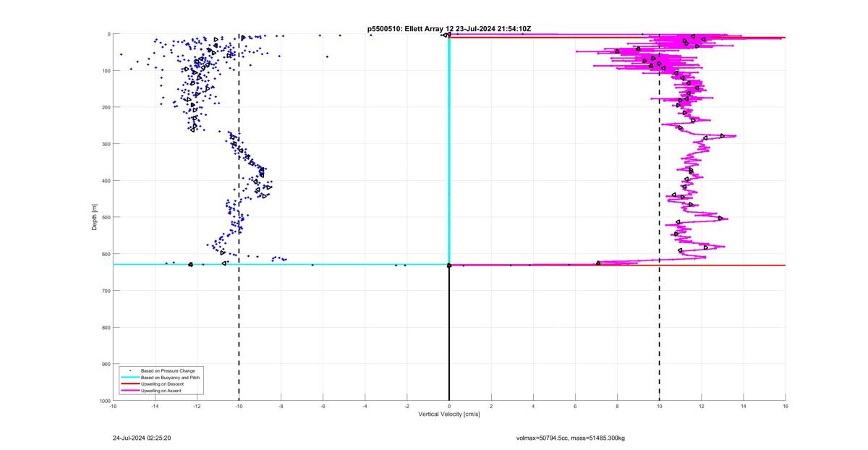
Task: Click x-axis tick label '2'
Action: tap(491, 406)
